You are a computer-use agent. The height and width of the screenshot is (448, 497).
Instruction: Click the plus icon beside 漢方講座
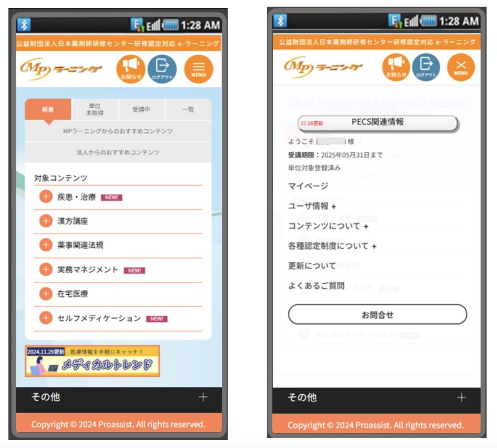(46, 221)
